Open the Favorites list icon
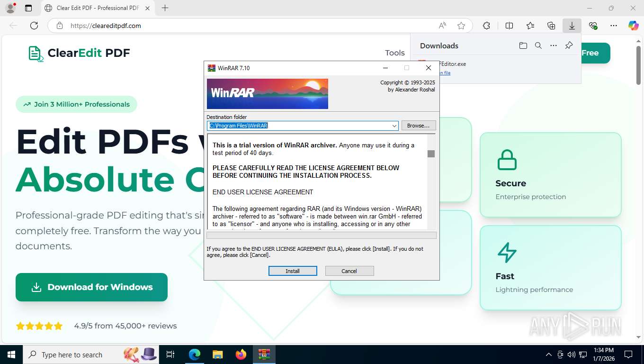Viewport: 644px width, 364px height. pos(530,26)
